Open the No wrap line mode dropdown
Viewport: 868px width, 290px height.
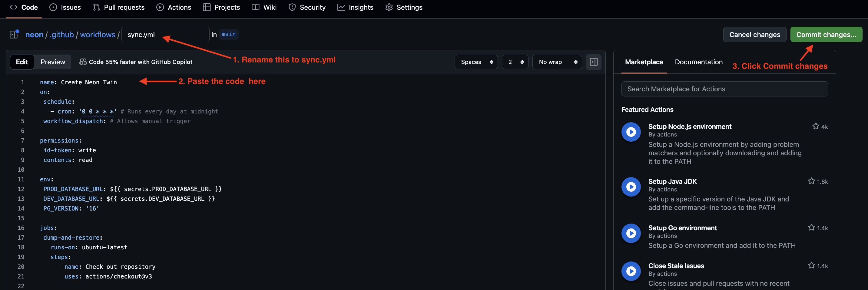[x=557, y=62]
